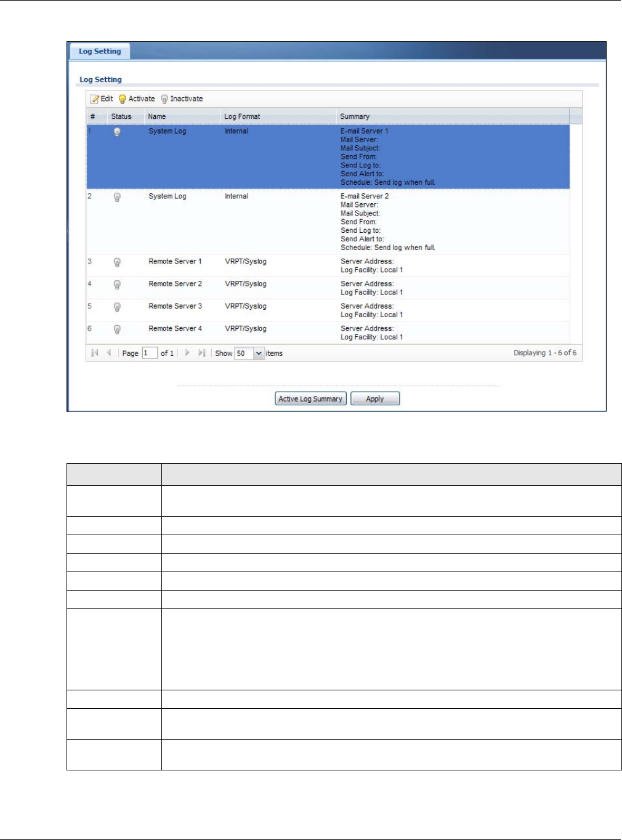Screen dimensions: 622x840
Task: Go to previous page arrow icon
Action: (x=109, y=353)
